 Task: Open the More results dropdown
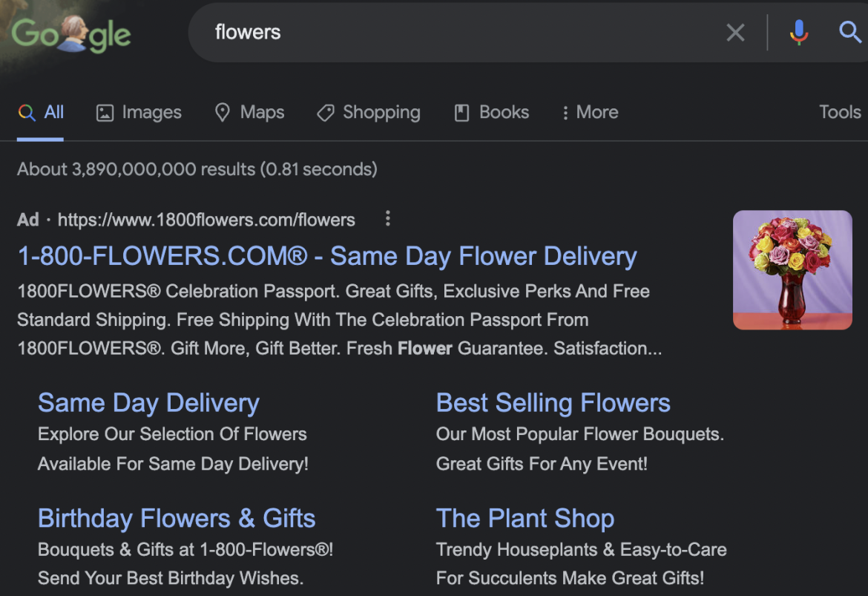click(x=590, y=112)
